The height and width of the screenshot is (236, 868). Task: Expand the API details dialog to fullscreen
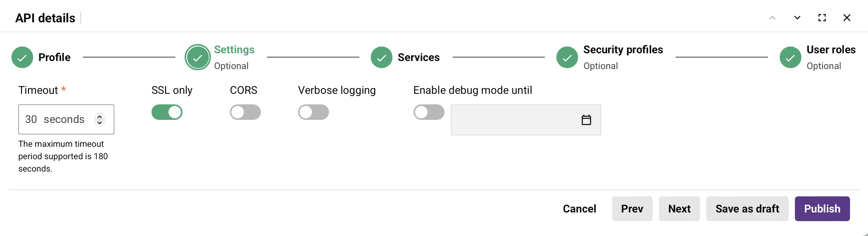822,18
